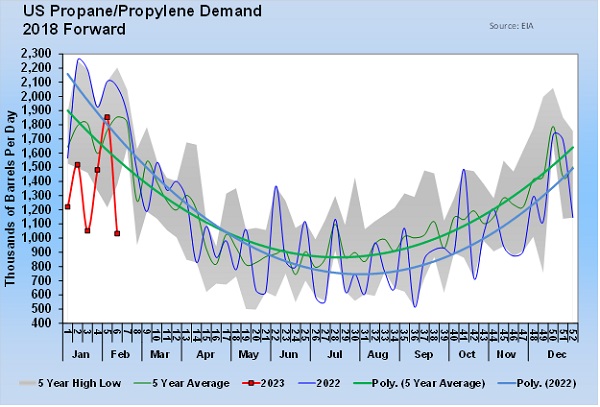Select the last red 2023 data marker
This screenshot has width=600, height=407.
117,234
